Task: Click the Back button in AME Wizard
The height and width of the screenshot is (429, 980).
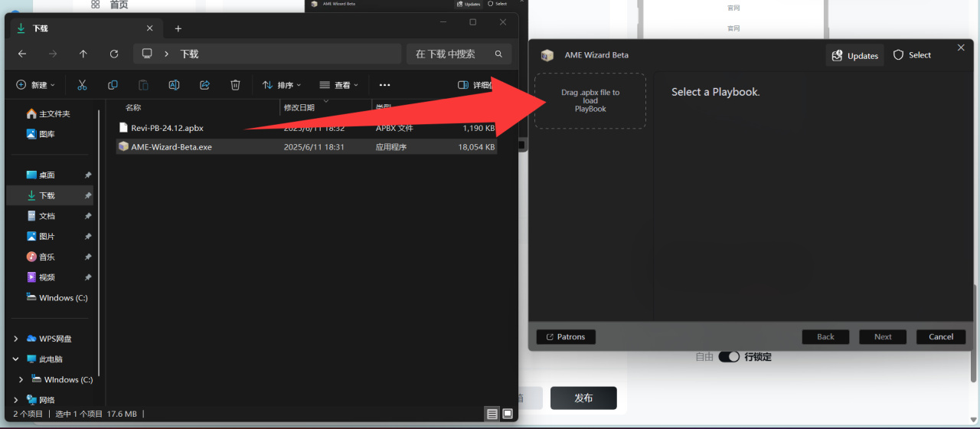Action: point(825,337)
